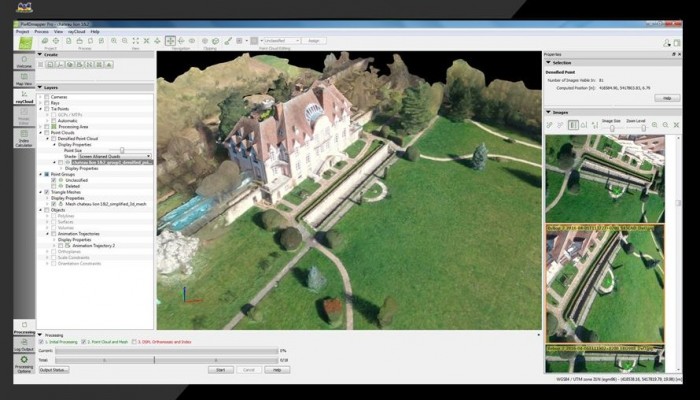Click the zoom out magnifier in Images panel

click(665, 125)
